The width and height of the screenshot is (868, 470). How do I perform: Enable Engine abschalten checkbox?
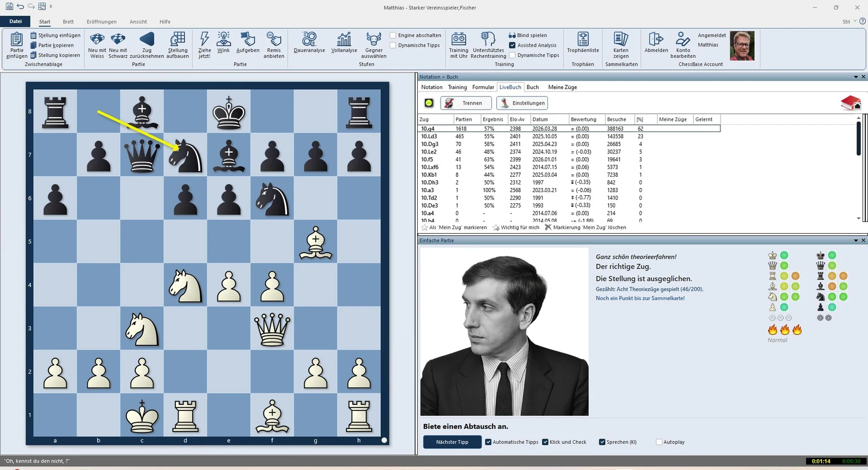[x=393, y=35]
